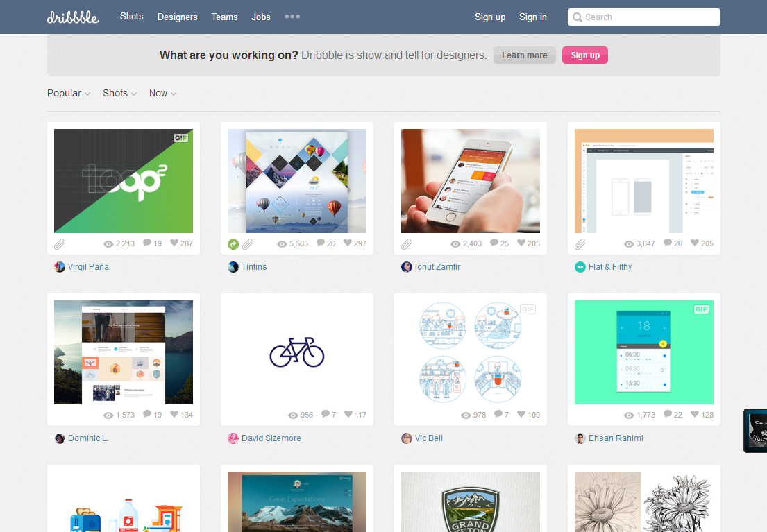Viewport: 767px width, 532px height.
Task: Click the Dribbble logo
Action: coord(73,17)
